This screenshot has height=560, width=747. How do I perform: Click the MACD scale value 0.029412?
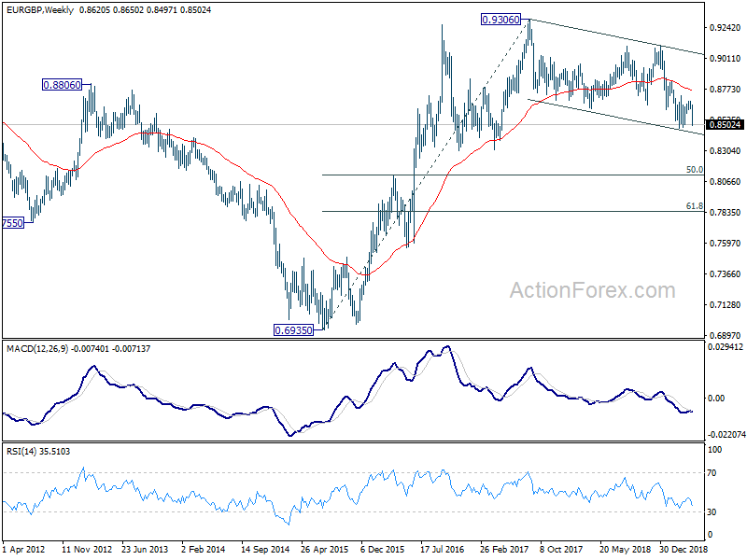click(726, 347)
